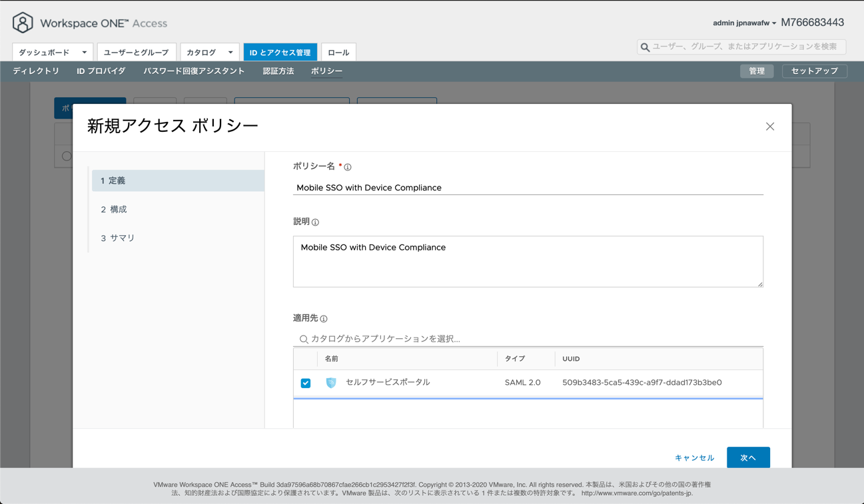Image resolution: width=864 pixels, height=504 pixels.
Task: Open the カタログ dropdown arrow
Action: pyautogui.click(x=230, y=53)
